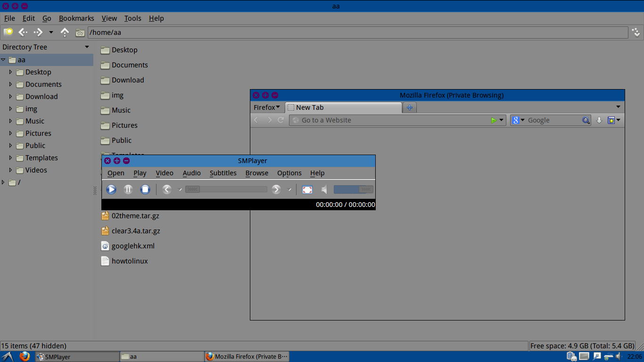Expand the root / tree node

tap(3, 182)
